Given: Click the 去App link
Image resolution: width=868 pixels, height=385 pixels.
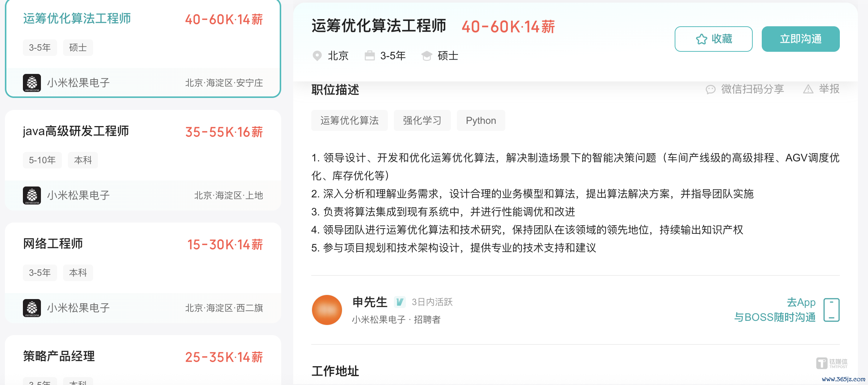Looking at the screenshot, I should pyautogui.click(x=801, y=302).
